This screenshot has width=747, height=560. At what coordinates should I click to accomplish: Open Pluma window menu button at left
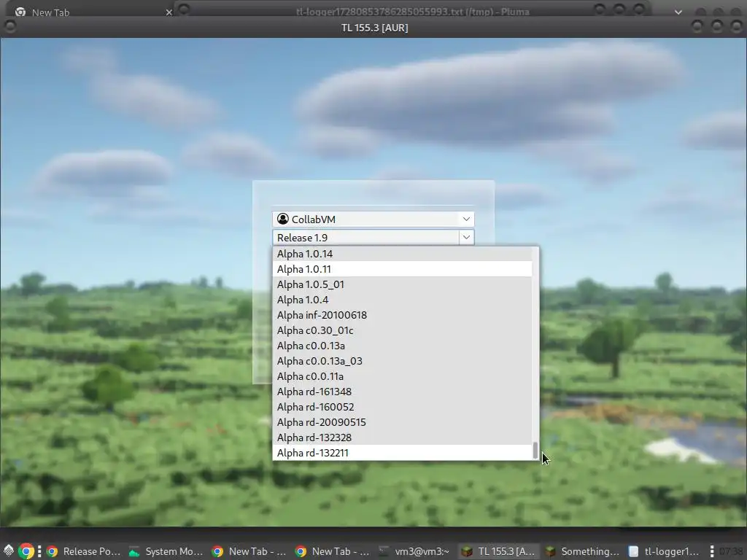point(185,9)
